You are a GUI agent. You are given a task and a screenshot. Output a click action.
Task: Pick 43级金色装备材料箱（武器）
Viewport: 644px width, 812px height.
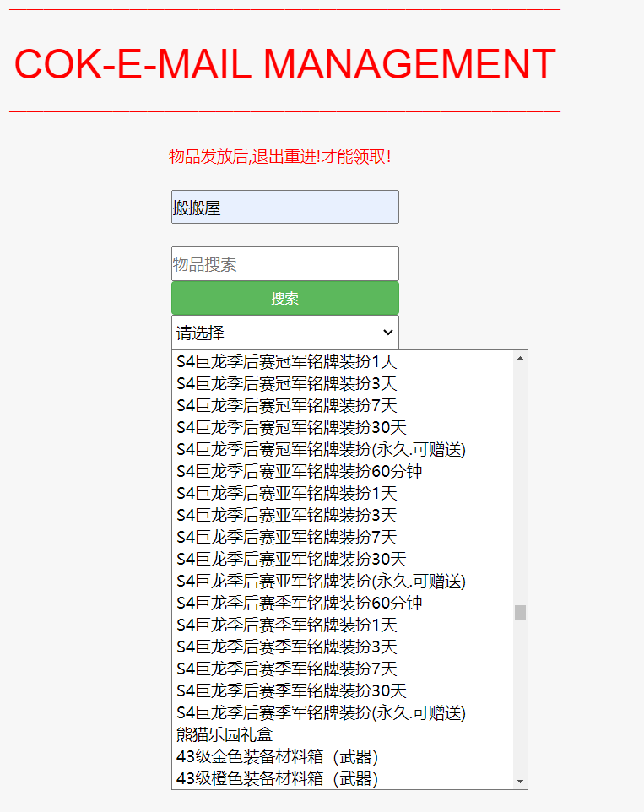[277, 757]
